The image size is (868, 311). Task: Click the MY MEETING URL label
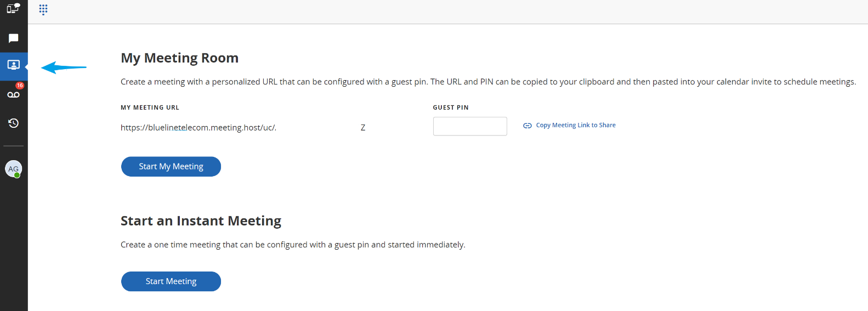(150, 108)
